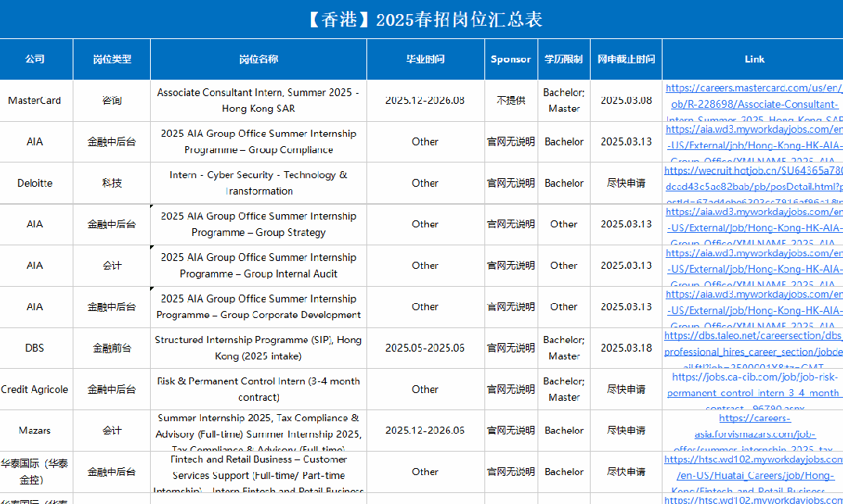Select 尽快申请 cell in Deloitte row
843x504 pixels.
tap(627, 183)
